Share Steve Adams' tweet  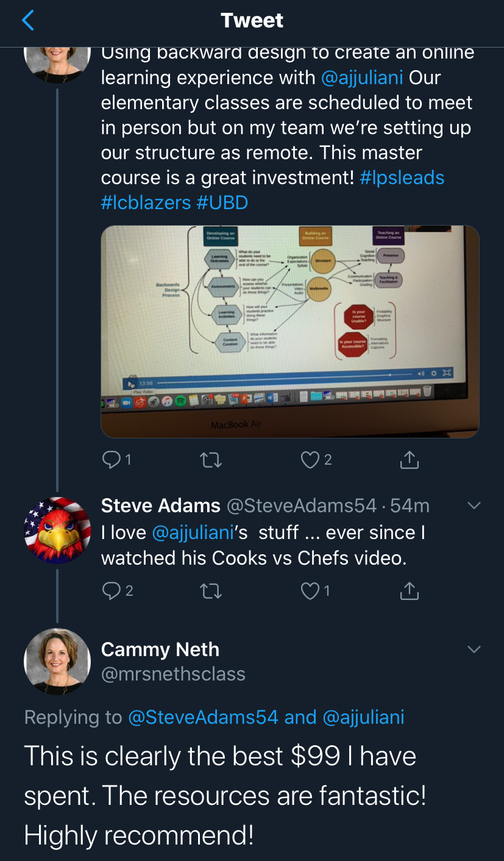(409, 590)
